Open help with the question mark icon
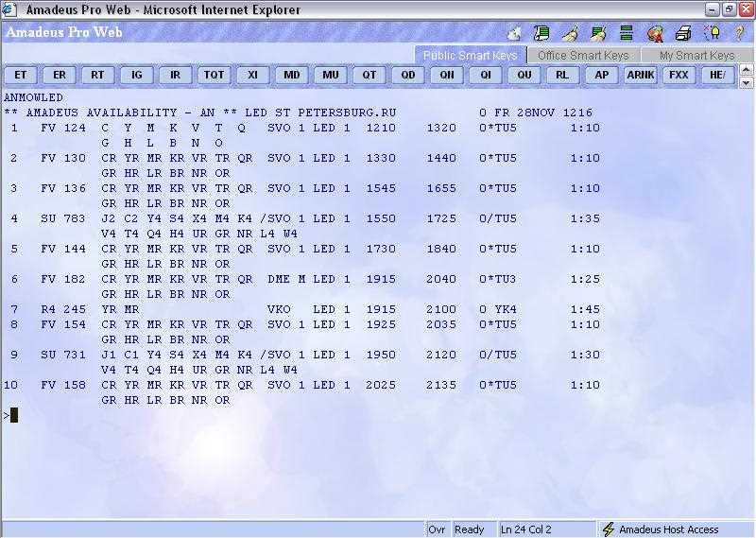 click(740, 33)
